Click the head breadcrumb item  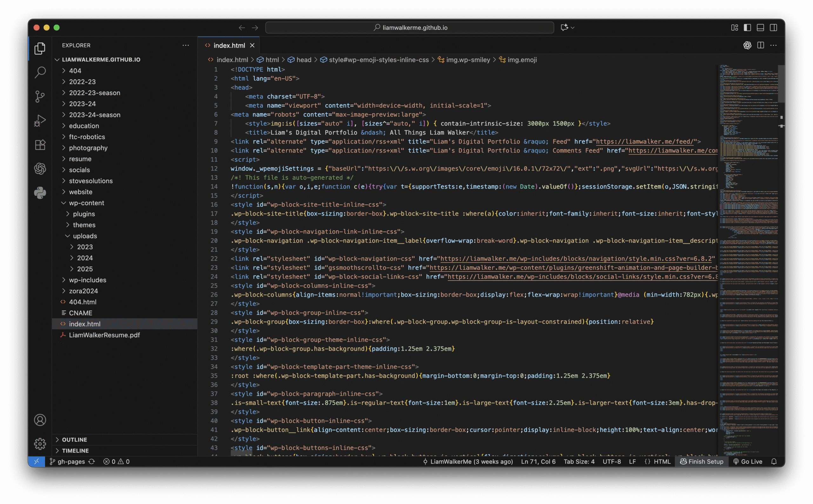pos(303,60)
